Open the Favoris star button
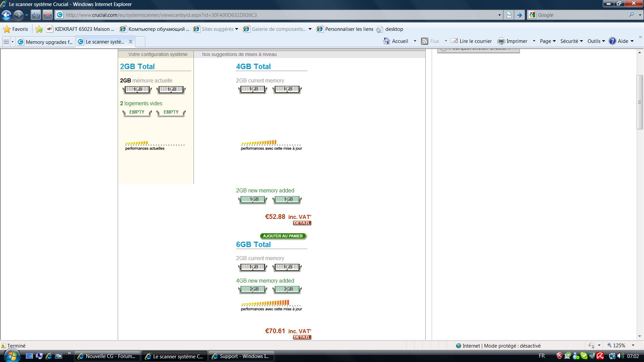The height and width of the screenshot is (362, 644). pos(15,29)
